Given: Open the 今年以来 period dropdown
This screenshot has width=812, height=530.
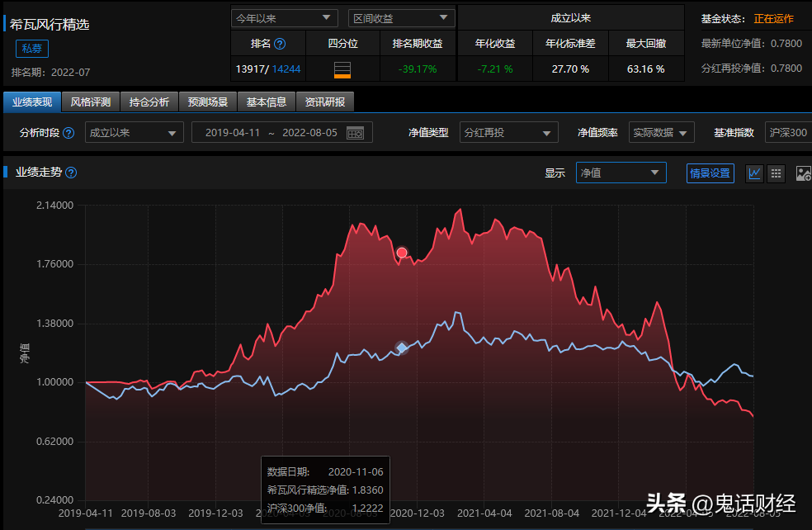Looking at the screenshot, I should [x=285, y=18].
